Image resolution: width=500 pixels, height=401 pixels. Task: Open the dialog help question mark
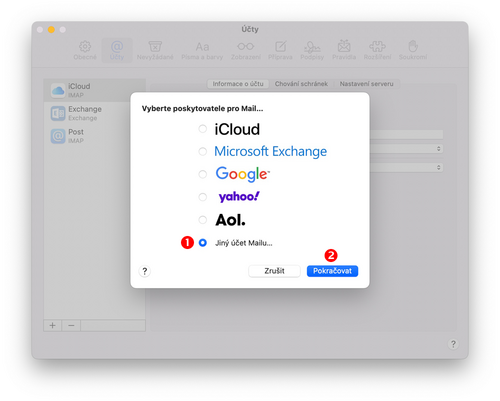145,271
